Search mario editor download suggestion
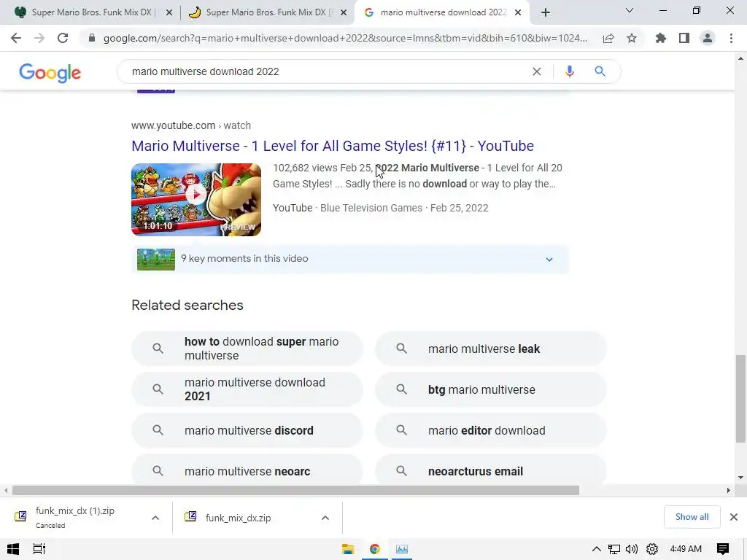 click(491, 430)
